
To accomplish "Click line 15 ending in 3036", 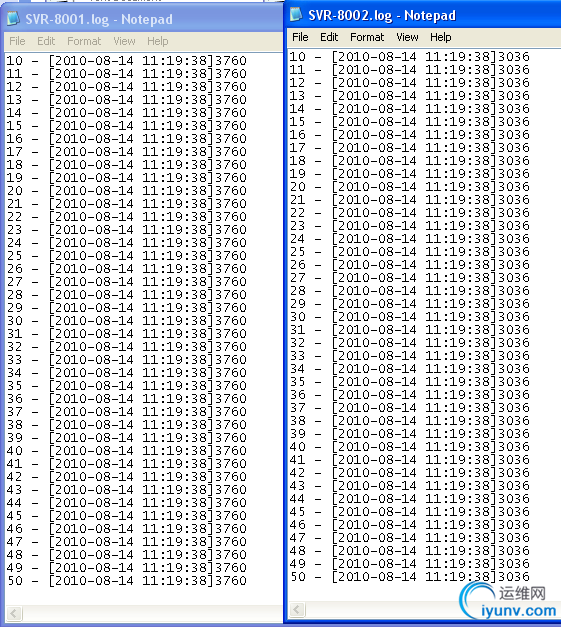I will [x=410, y=122].
